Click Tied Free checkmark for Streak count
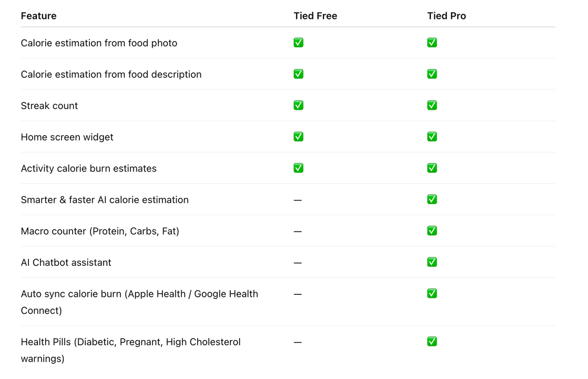This screenshot has height=379, width=588. pyautogui.click(x=298, y=105)
